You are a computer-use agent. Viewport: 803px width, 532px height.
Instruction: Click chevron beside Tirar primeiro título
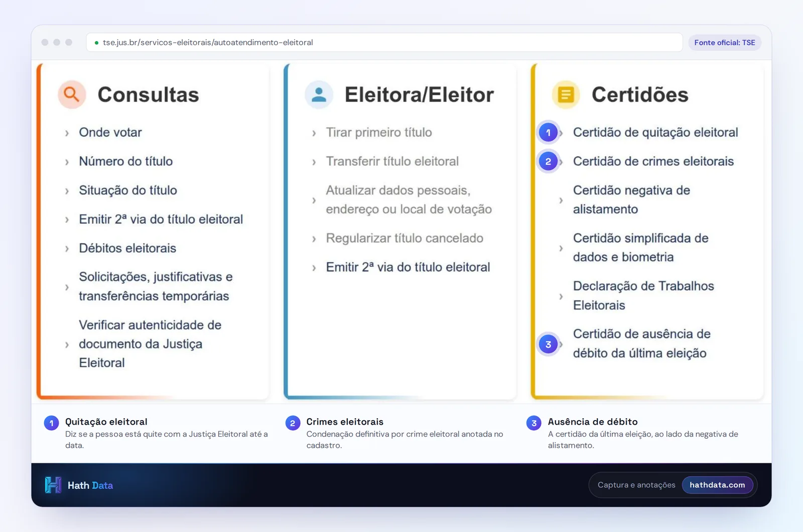314,133
